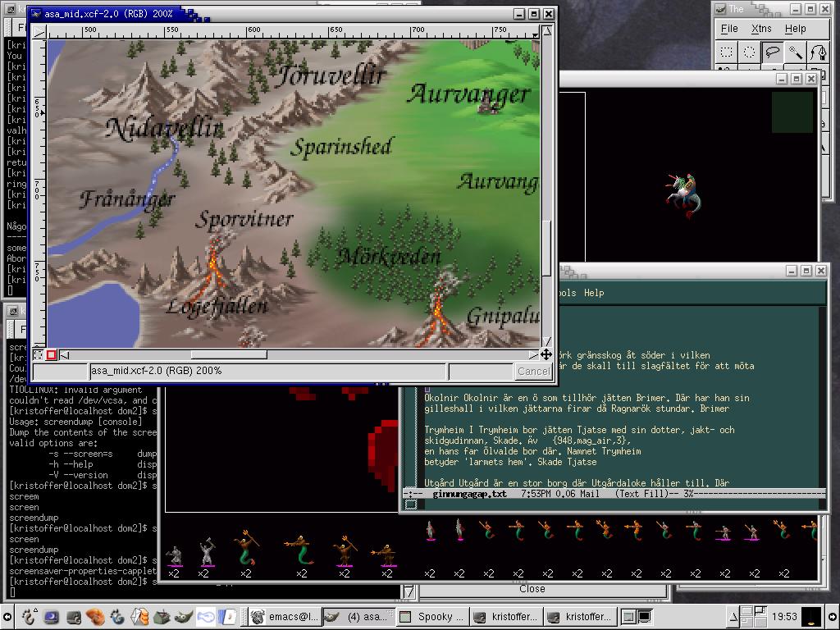Toggle the Quick Mask red square button
The height and width of the screenshot is (630, 840).
click(52, 354)
